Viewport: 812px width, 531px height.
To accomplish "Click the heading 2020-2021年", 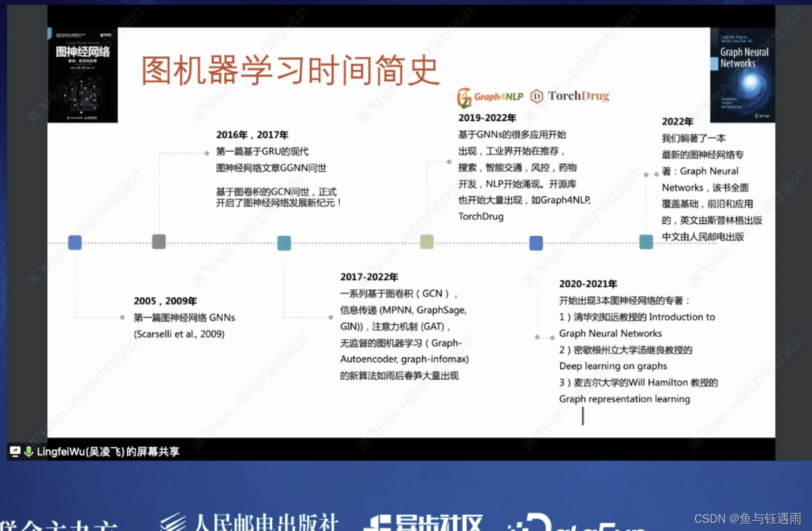I will tap(588, 284).
